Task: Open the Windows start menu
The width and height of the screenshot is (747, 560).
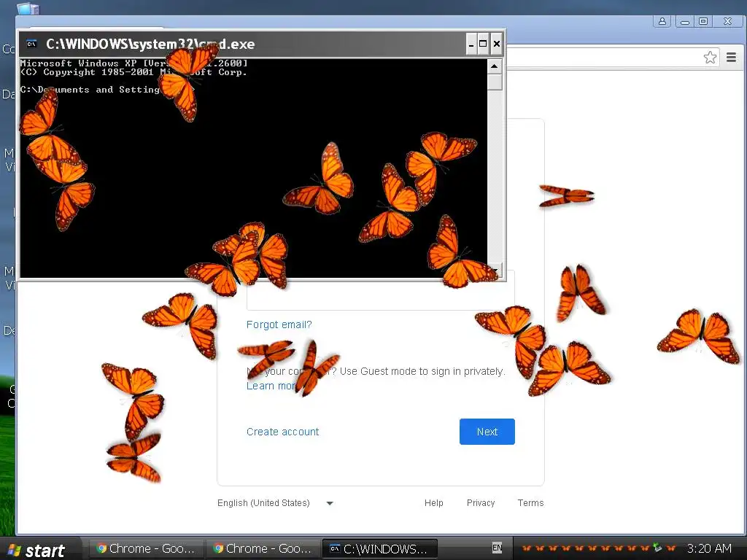Action: 39,549
